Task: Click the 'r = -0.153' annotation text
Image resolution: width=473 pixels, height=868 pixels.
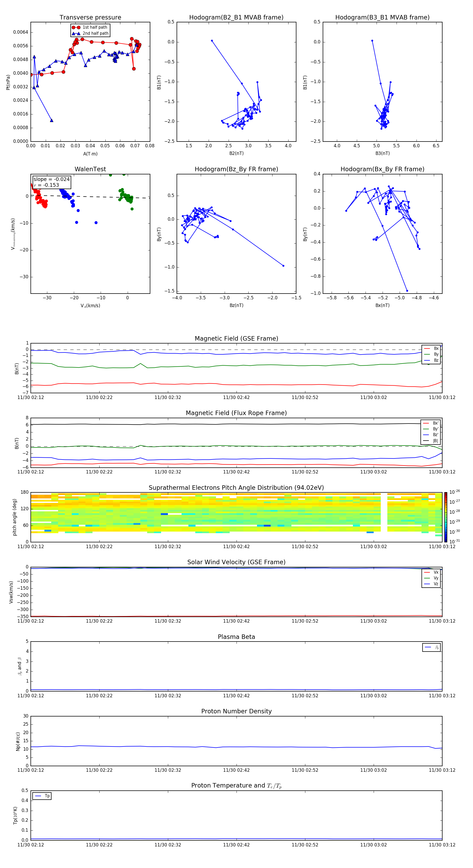Action: tap(47, 185)
